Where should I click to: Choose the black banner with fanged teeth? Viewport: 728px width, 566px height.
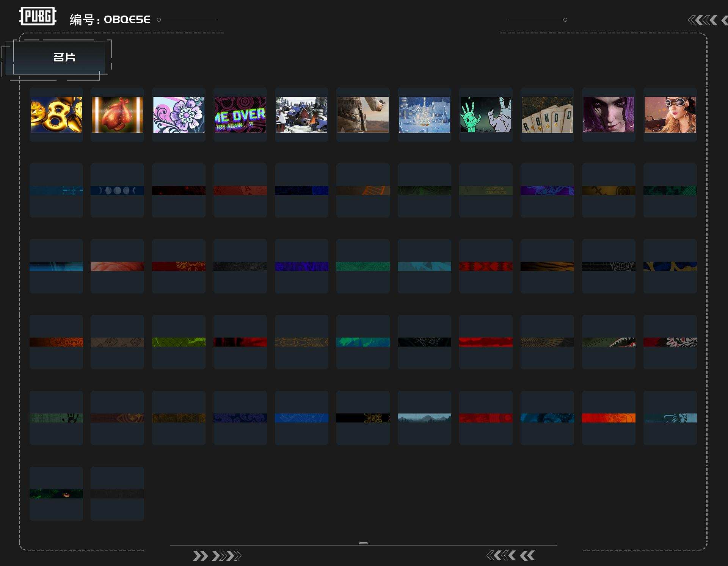coord(609,266)
